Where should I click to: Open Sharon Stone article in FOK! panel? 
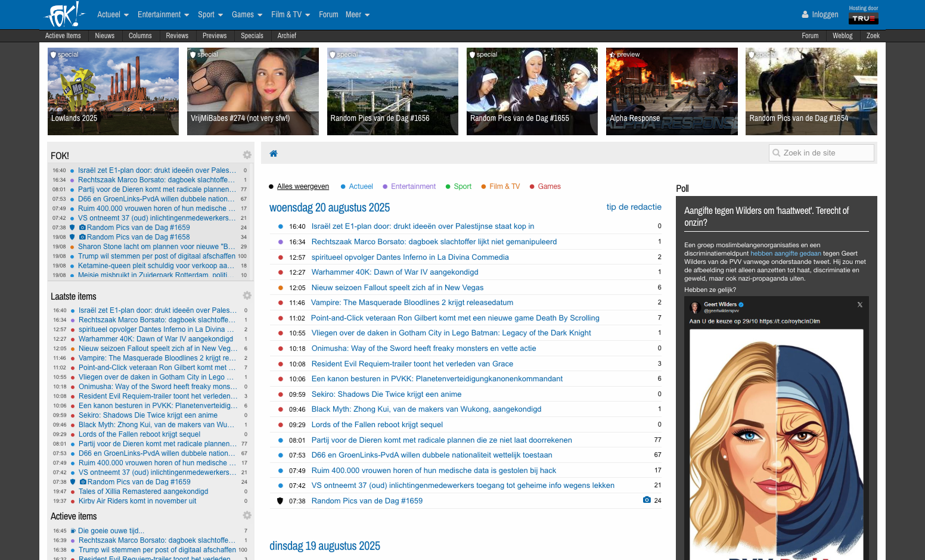[x=156, y=247]
